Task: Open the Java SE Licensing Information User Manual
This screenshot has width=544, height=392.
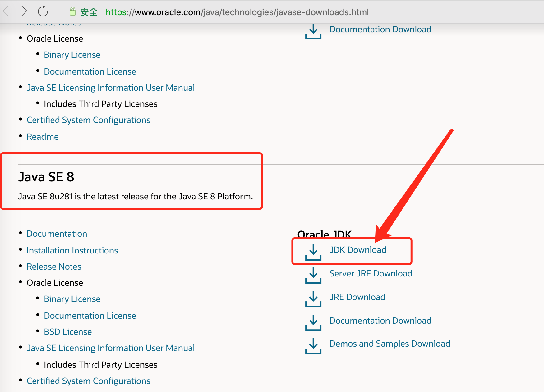Action: pyautogui.click(x=111, y=348)
